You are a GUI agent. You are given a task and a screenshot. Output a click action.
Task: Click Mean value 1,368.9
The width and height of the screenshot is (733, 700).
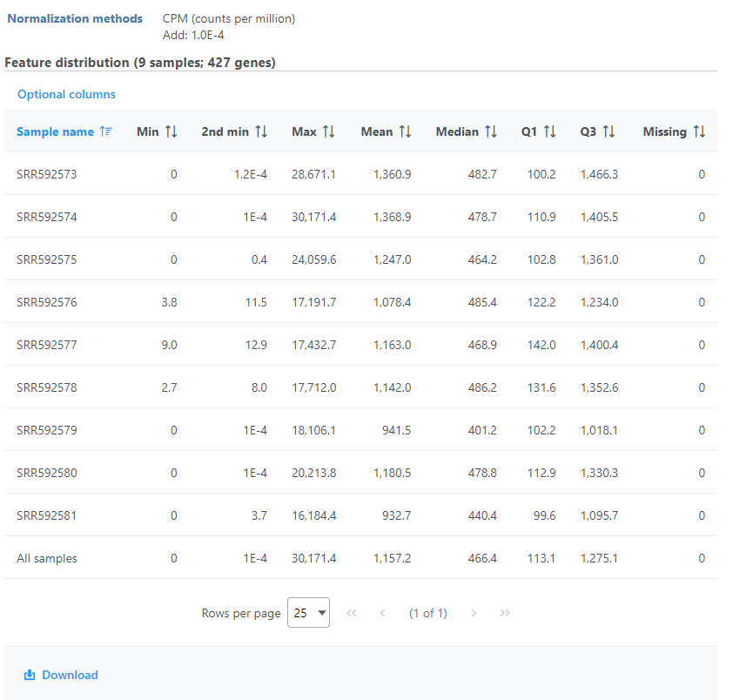coord(393,217)
